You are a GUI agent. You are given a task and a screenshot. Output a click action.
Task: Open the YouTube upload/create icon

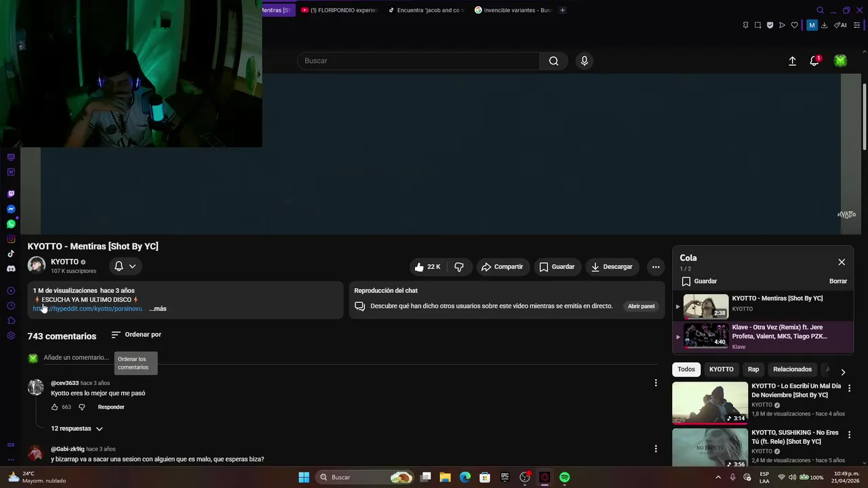point(792,61)
